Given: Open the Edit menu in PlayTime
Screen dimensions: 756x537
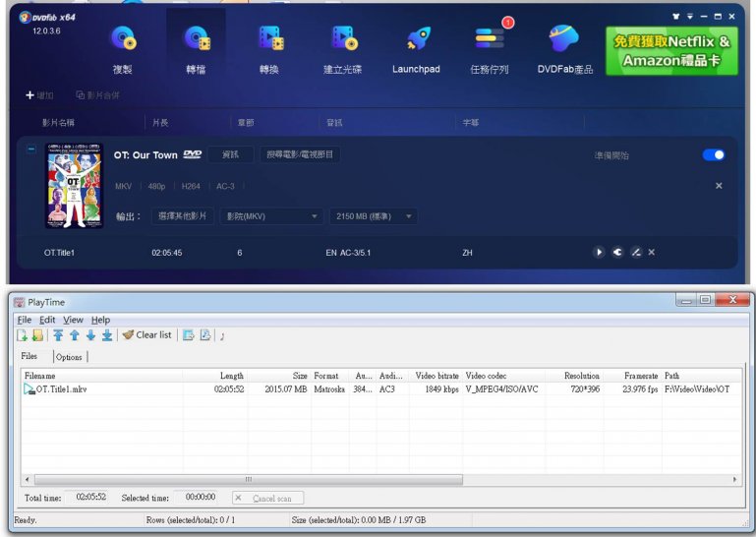Looking at the screenshot, I should point(47,320).
